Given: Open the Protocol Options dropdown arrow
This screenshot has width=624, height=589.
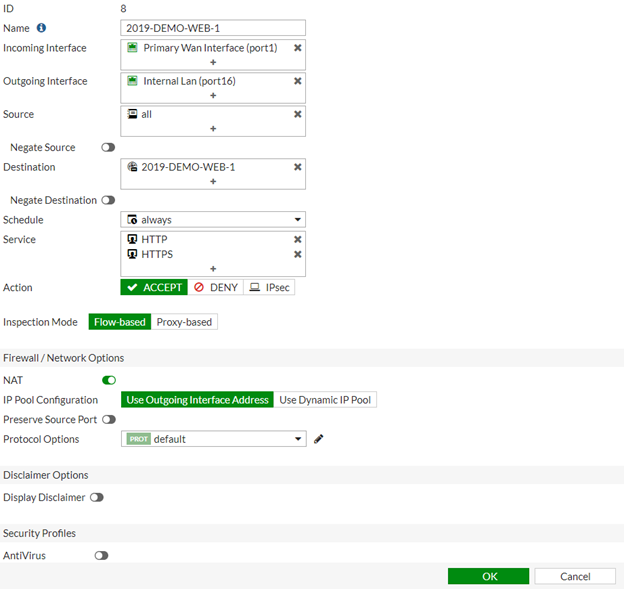Looking at the screenshot, I should (298, 439).
